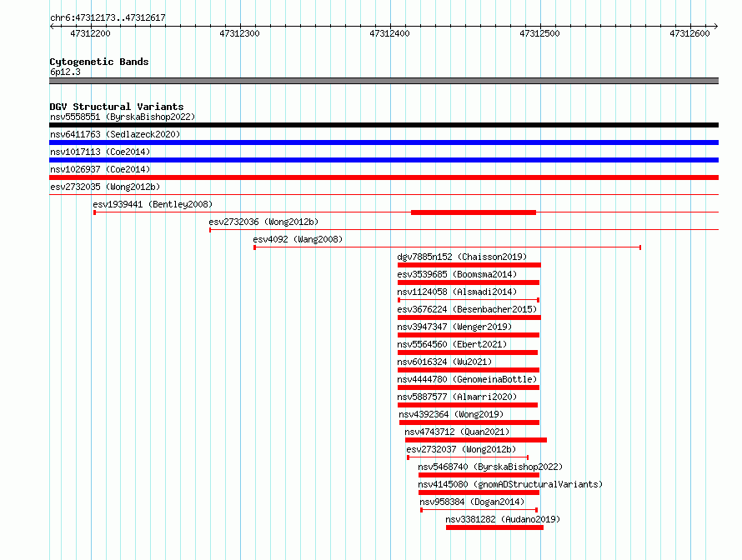Click the nsv958384 (Dogan2014) label

[472, 502]
